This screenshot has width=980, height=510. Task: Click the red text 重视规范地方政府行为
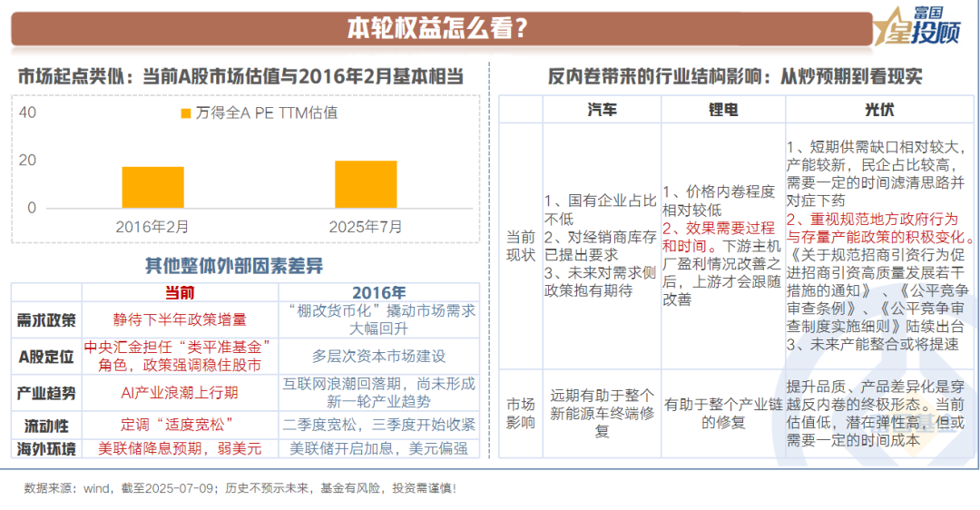(x=880, y=228)
